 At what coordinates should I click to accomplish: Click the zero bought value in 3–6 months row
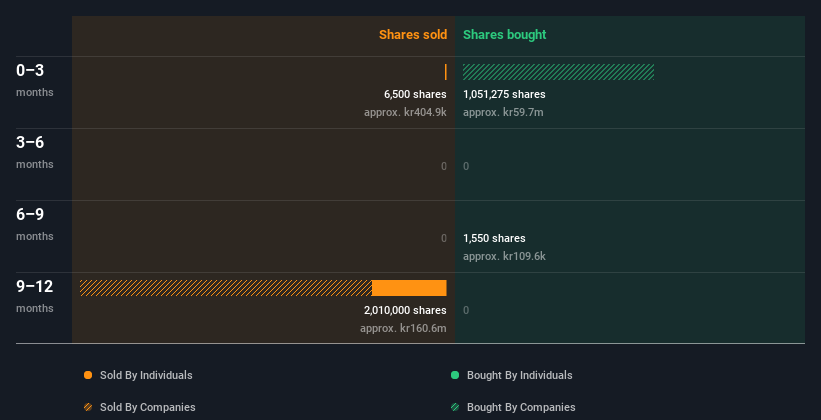click(466, 167)
